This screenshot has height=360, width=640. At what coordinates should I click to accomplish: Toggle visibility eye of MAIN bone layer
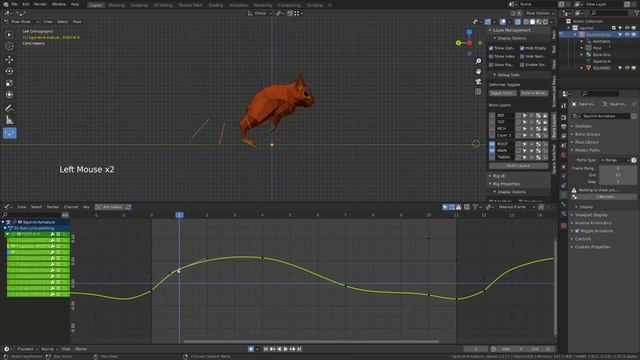coord(492,151)
